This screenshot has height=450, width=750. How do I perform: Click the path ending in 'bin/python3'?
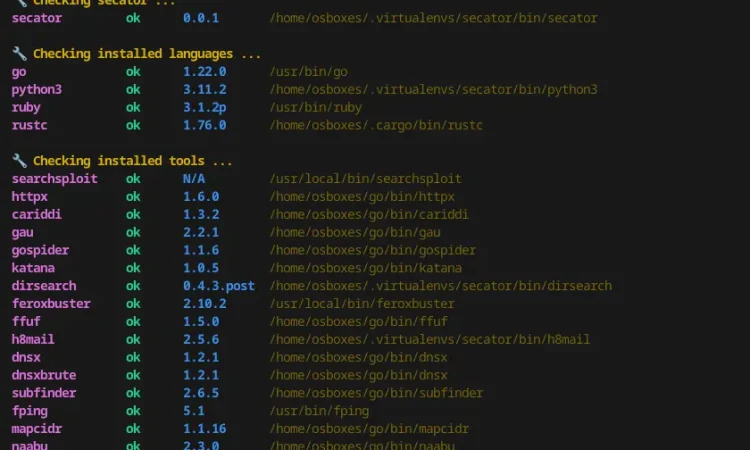click(x=433, y=89)
